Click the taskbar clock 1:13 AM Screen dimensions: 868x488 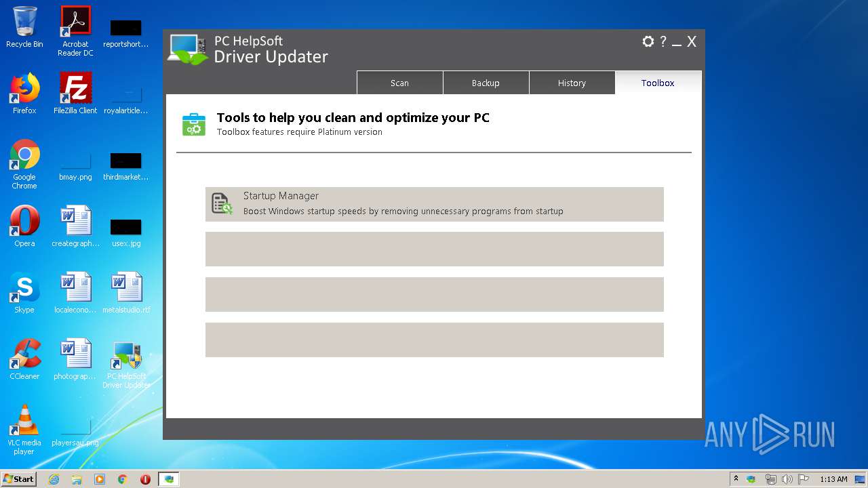(833, 479)
